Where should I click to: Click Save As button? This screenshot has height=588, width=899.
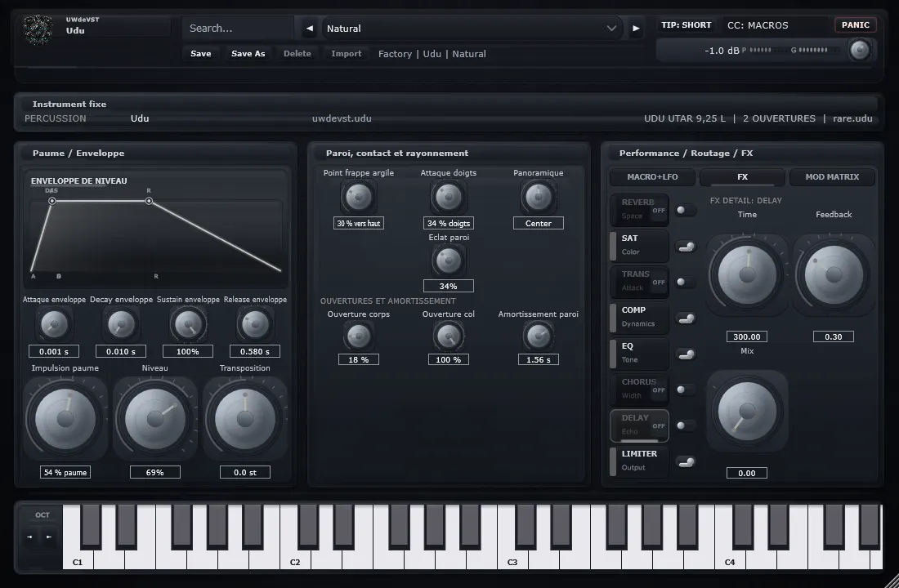(x=248, y=53)
